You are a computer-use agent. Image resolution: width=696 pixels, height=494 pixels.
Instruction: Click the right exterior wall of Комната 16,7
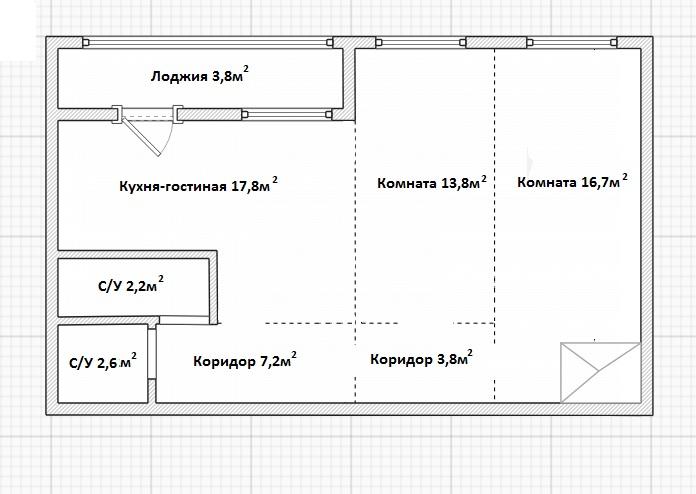pos(647,220)
